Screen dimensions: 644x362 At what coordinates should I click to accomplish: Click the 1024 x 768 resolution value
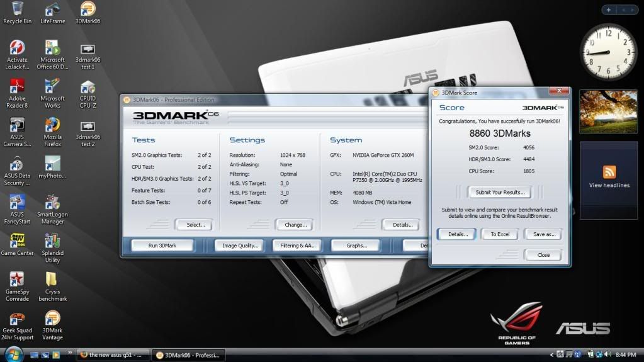293,155
